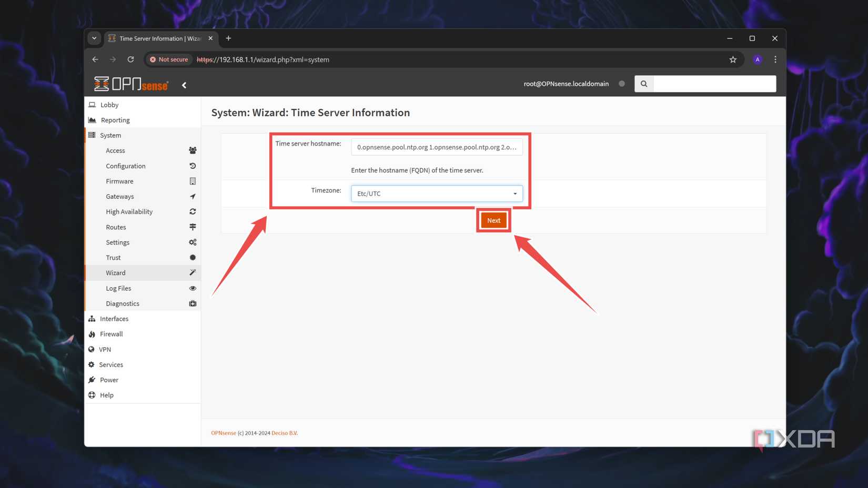Click the High Availability sync icon
The height and width of the screenshot is (488, 868).
193,211
